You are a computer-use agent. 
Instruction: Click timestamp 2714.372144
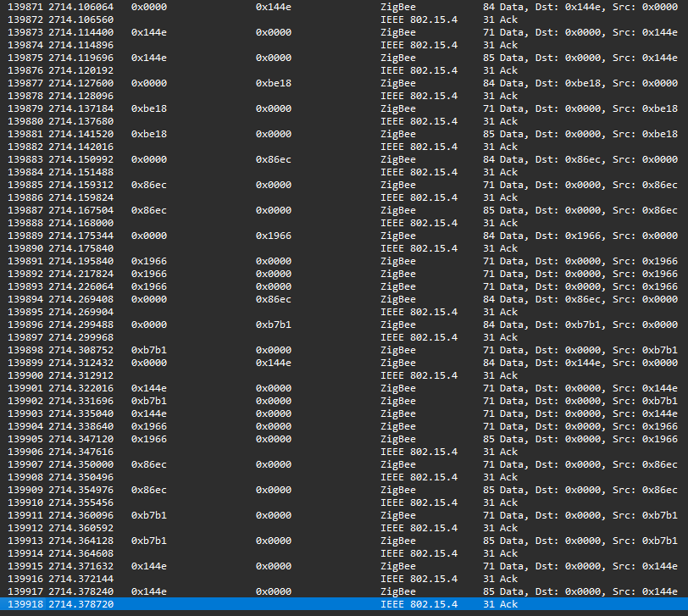pos(80,580)
